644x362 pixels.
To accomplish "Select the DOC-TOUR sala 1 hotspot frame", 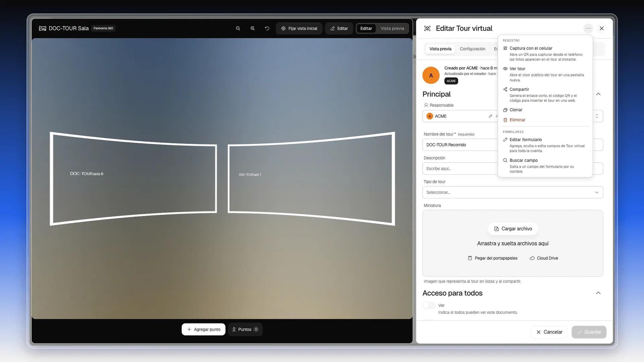I will coord(311,179).
